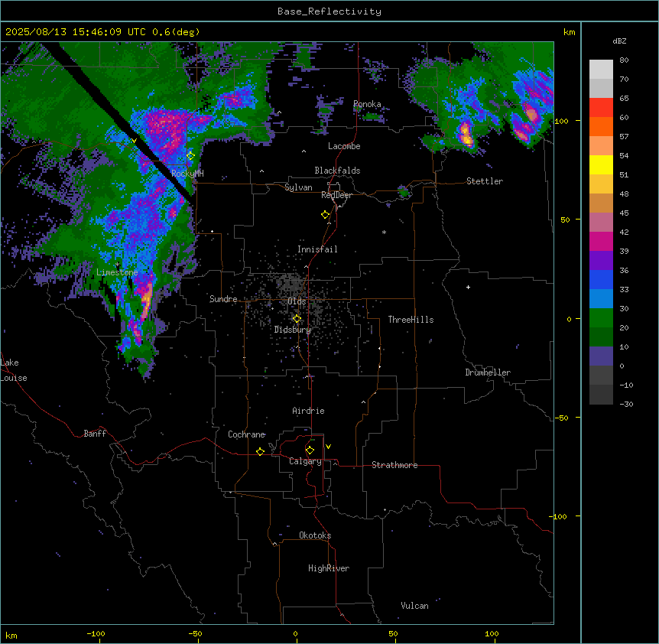Click the yellow diamond marker beside RockyMH

190,156
